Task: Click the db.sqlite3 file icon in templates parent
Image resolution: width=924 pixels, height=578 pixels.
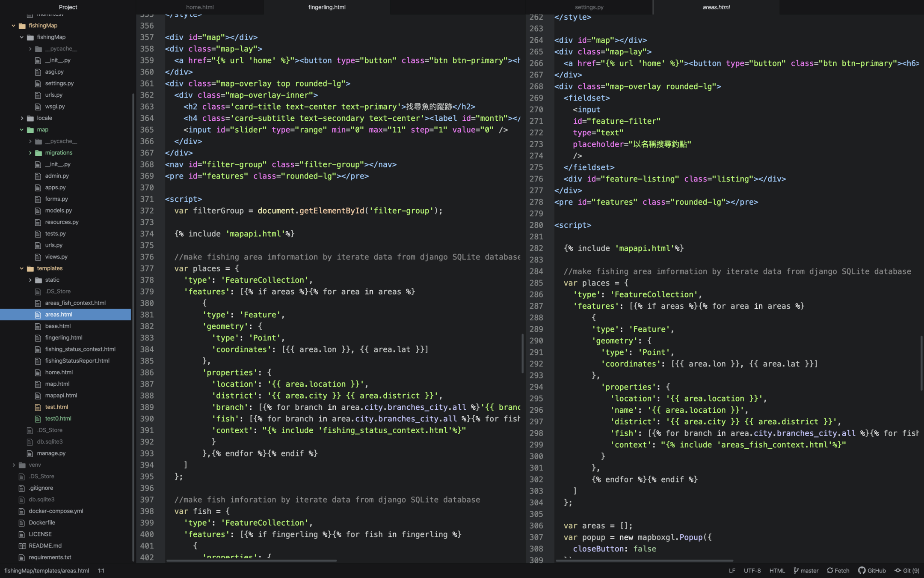Action: coord(30,441)
